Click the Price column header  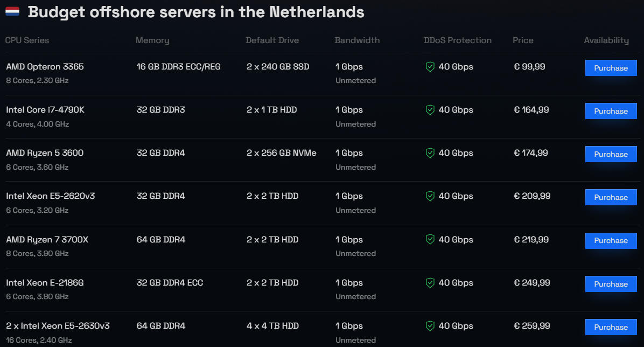523,40
